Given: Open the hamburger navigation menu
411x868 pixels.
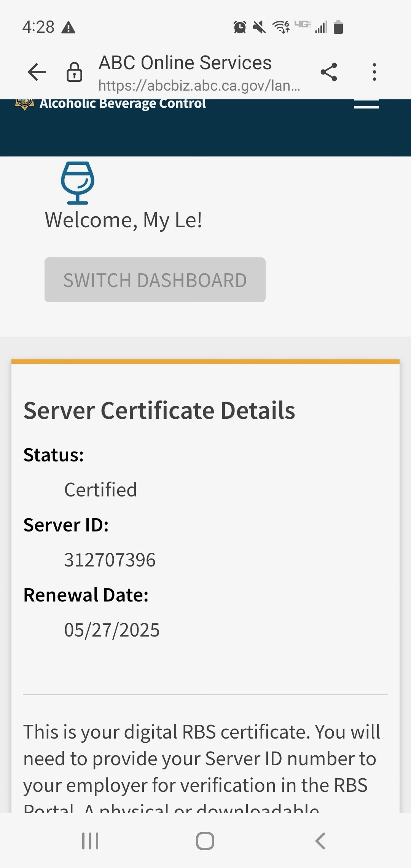Looking at the screenshot, I should click(366, 105).
